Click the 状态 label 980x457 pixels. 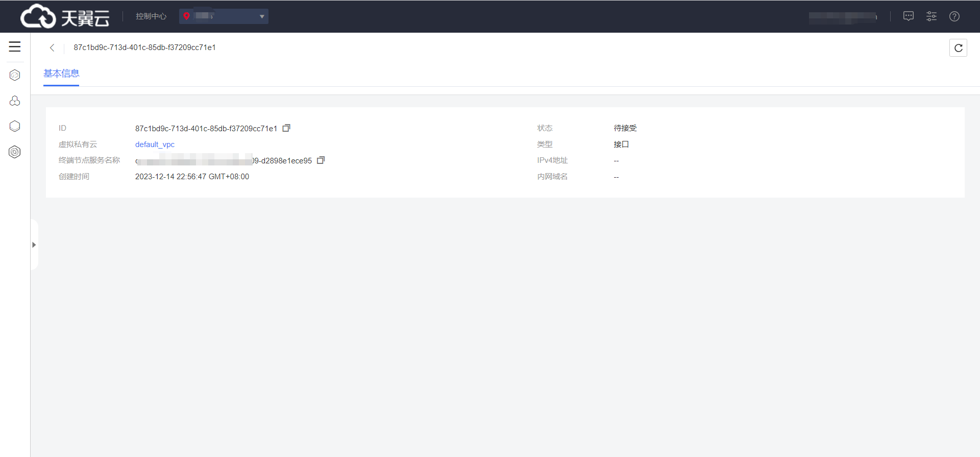pos(545,128)
